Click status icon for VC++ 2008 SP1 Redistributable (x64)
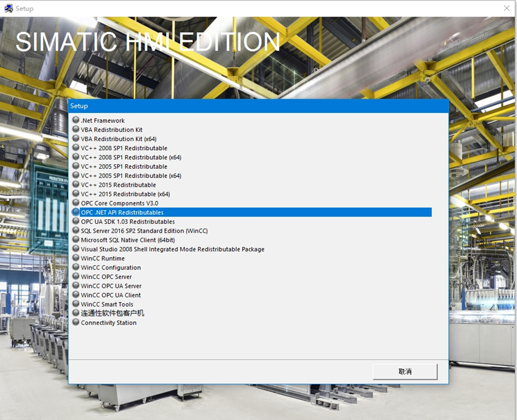 coord(76,156)
